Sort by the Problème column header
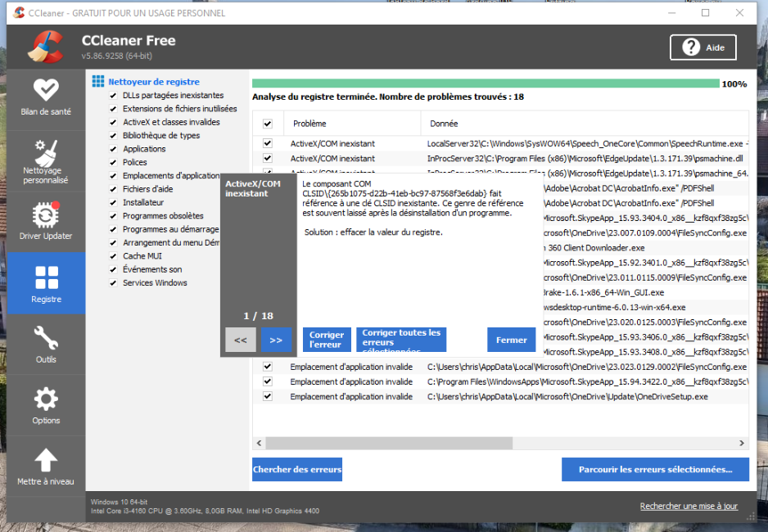 [x=352, y=124]
